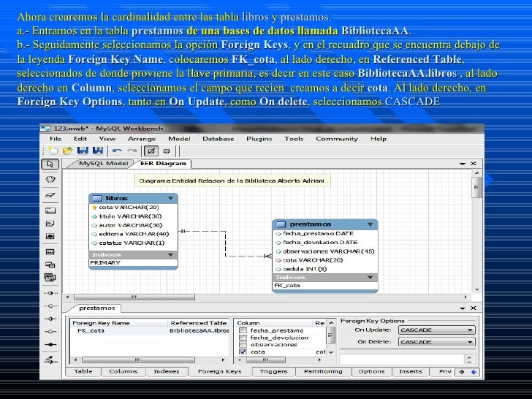
Task: Select the new layer tool
Action: pos(50,210)
